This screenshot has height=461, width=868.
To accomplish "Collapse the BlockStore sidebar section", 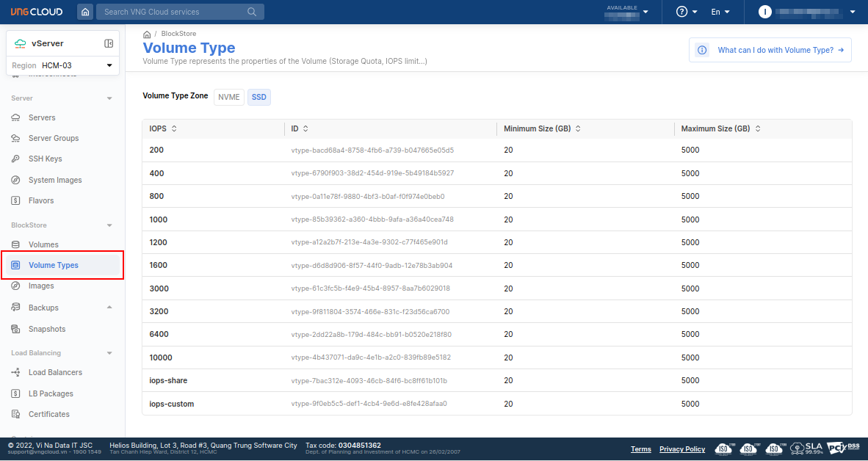I will pos(109,225).
